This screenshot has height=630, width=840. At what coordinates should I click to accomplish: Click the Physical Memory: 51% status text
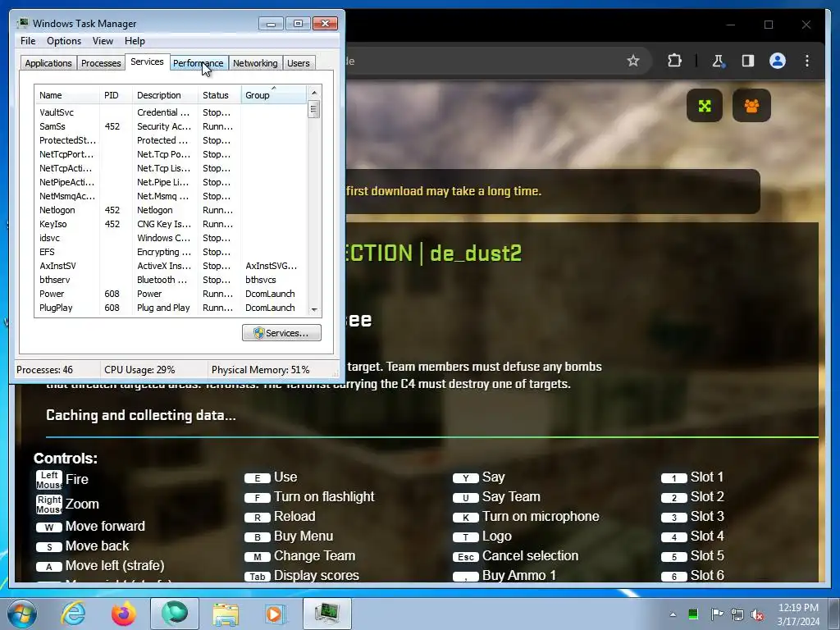260,370
